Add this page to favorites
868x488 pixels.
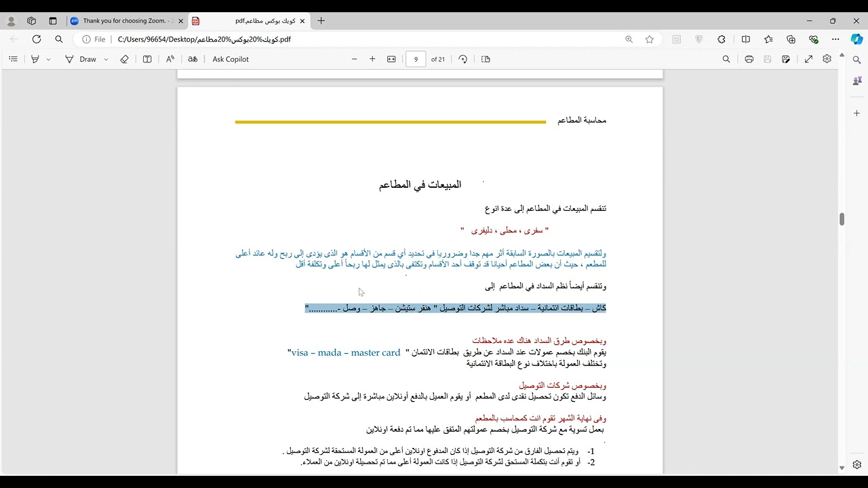point(650,39)
